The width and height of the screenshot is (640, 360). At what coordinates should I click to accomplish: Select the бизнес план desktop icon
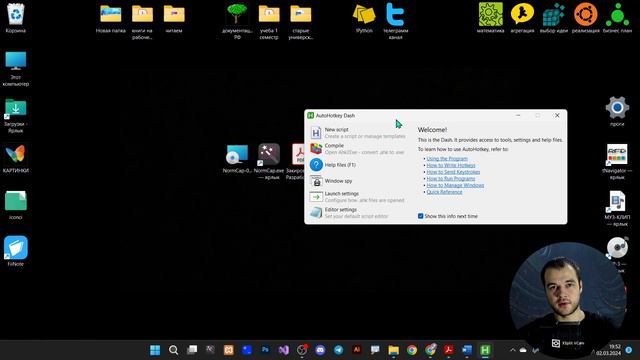pyautogui.click(x=617, y=18)
